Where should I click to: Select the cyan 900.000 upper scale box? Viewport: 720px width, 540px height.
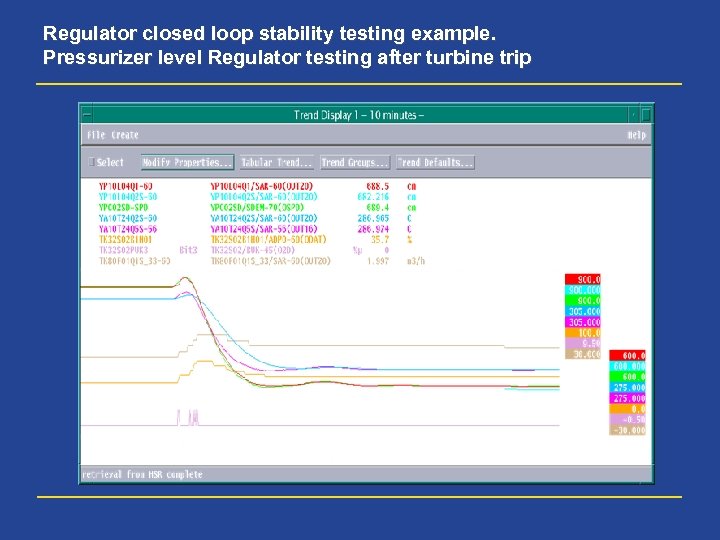583,290
